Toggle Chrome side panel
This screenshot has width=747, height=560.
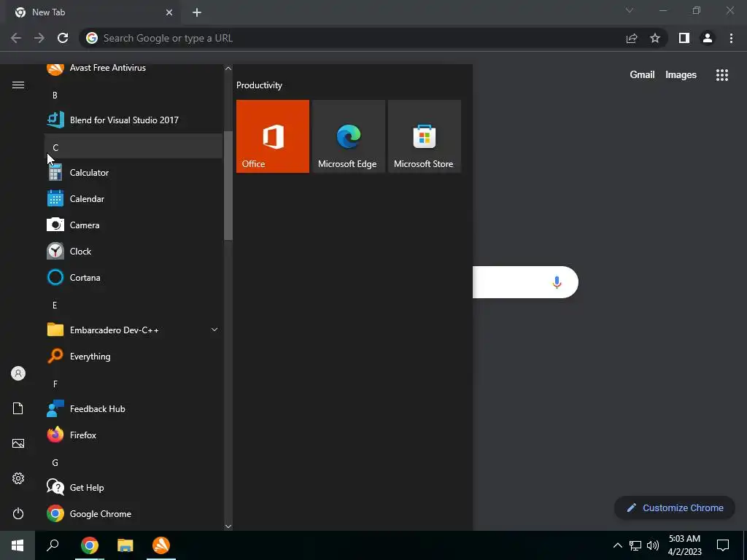click(684, 38)
